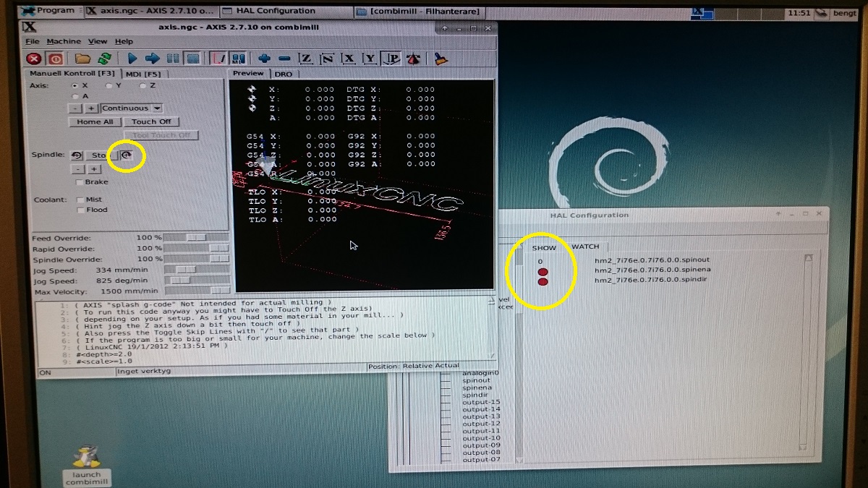
Task: Start spindle counterclockwise icon
Action: tap(77, 155)
